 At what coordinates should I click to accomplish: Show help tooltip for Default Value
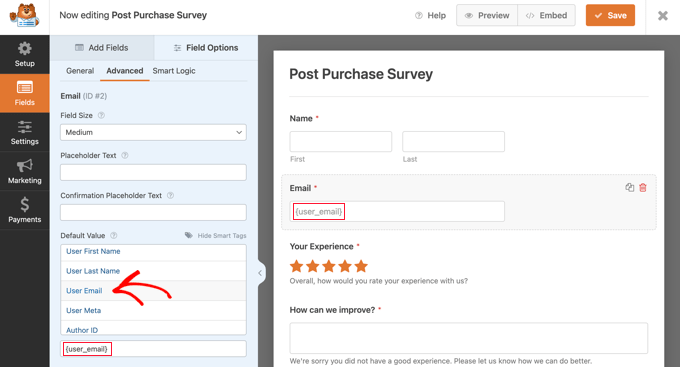(114, 236)
